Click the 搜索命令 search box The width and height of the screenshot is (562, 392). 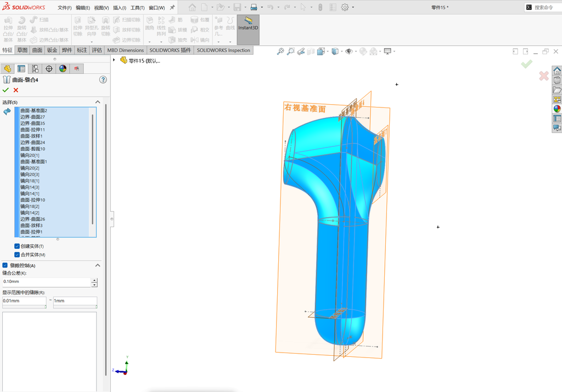[544, 7]
